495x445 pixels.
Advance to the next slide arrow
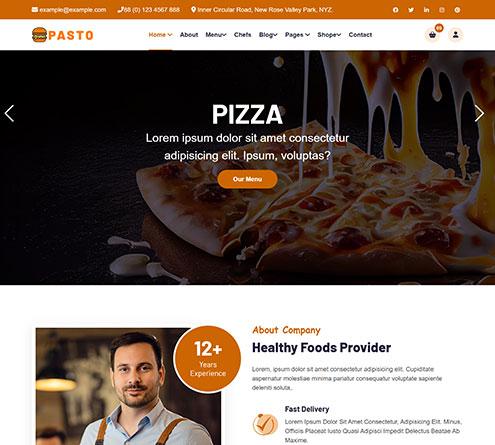click(479, 114)
